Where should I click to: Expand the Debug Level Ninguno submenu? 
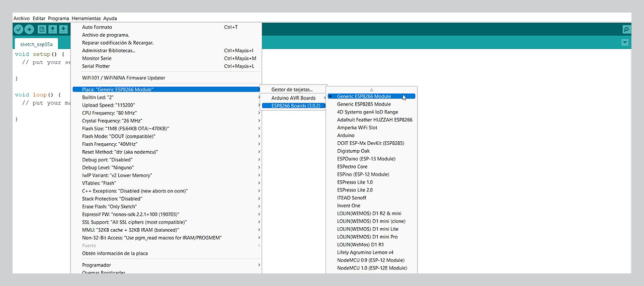[x=166, y=167]
